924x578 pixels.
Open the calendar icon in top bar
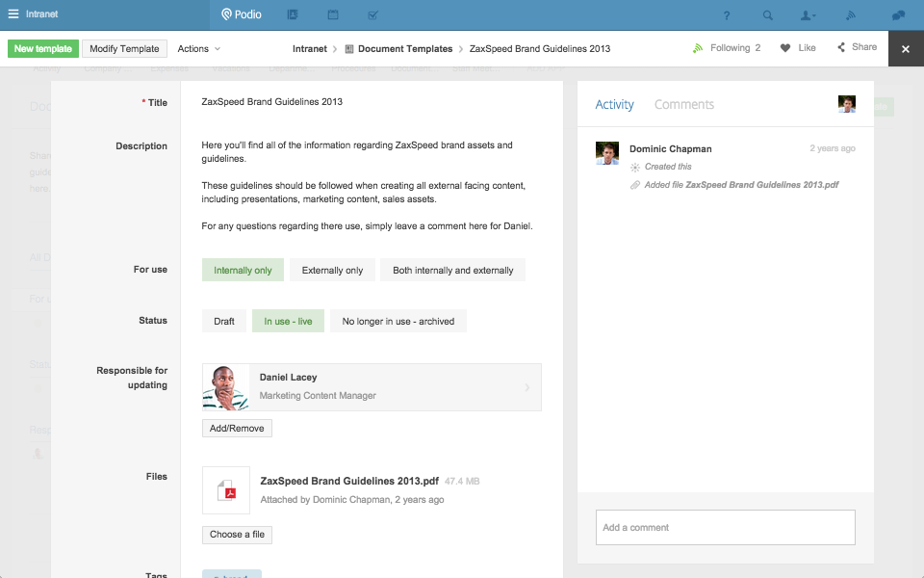(x=333, y=14)
